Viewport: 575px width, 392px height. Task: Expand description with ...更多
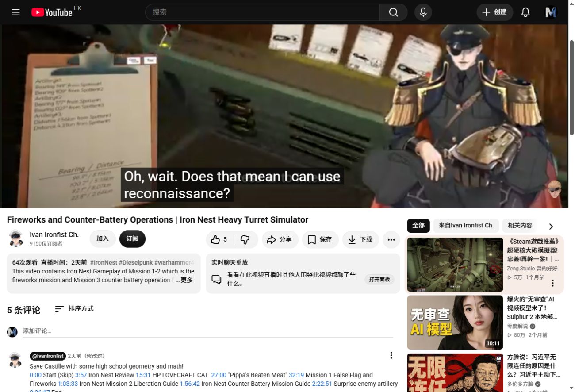(x=184, y=280)
